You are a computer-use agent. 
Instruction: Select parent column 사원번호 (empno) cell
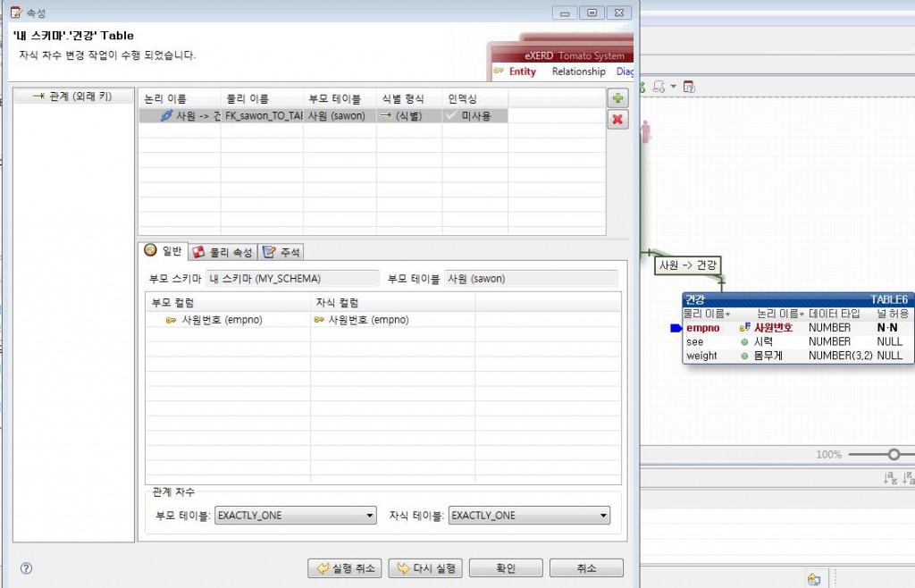click(228, 320)
